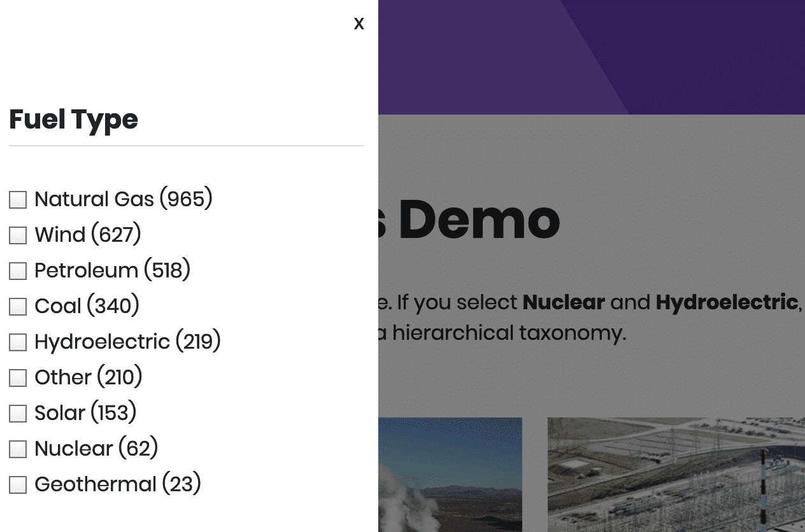
Task: Check the Other (210) checkbox
Action: tap(18, 378)
